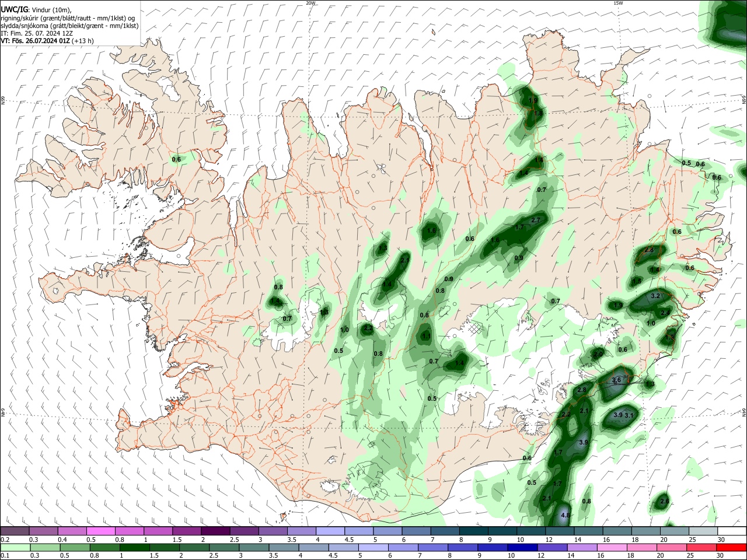Click the 3.1 precipitation value on the map

[x=630, y=415]
